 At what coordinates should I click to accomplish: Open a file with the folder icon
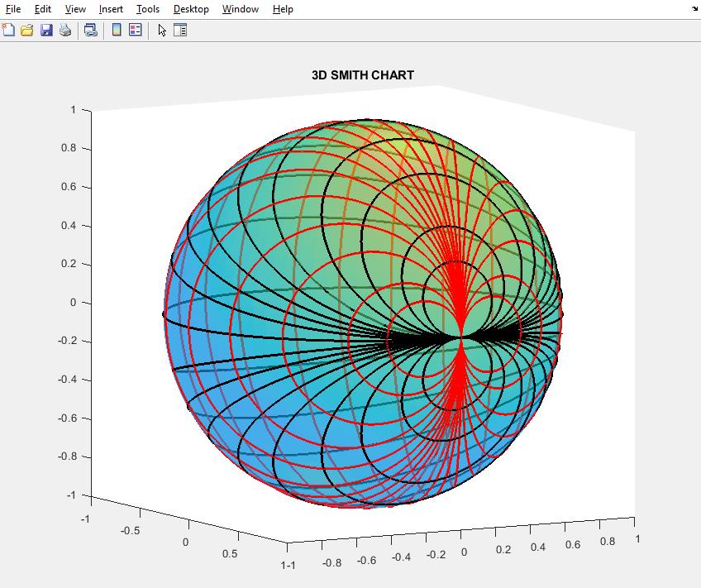click(x=27, y=30)
